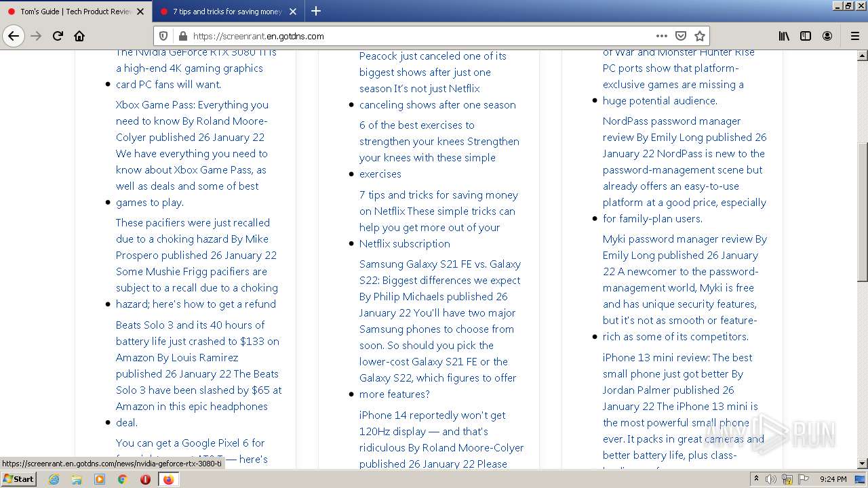Open Google Pixel 6 article link

[x=192, y=451]
